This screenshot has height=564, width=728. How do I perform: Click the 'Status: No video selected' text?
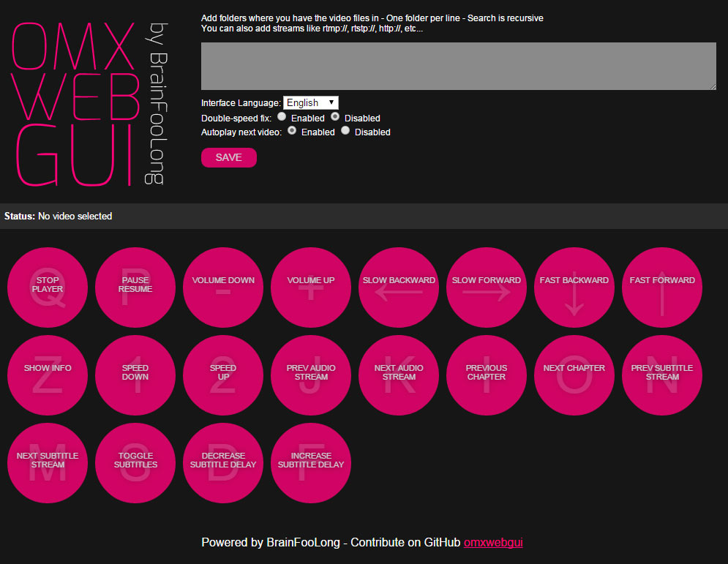pos(58,216)
